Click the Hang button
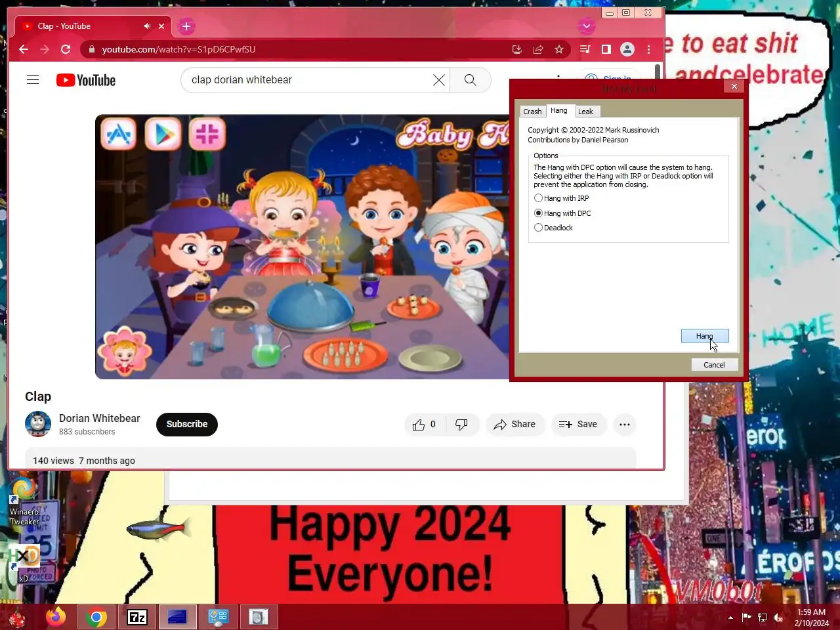Screen dimensions: 840x630 pos(705,336)
